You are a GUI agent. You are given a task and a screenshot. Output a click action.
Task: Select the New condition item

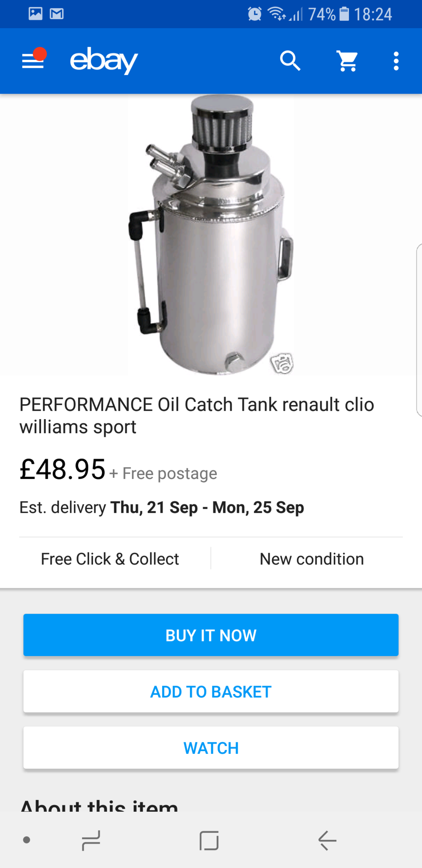[x=312, y=559]
